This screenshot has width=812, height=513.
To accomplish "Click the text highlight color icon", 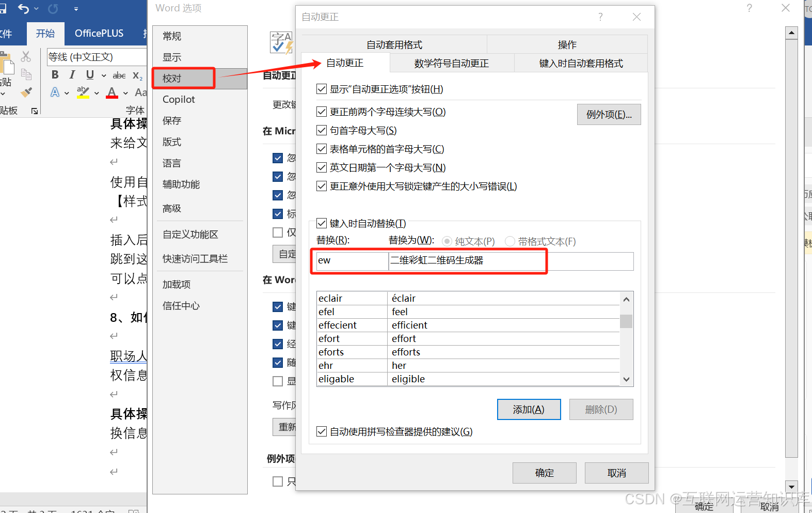I will (x=83, y=92).
